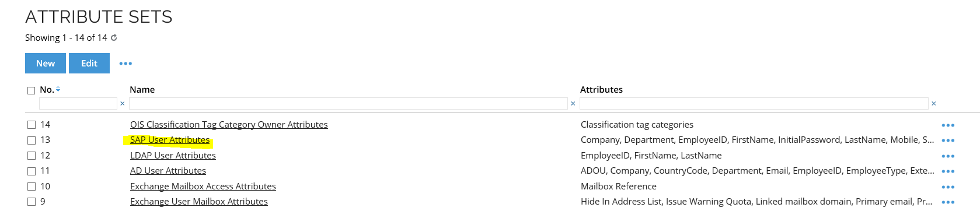Open row actions for LDAP User Attributes

(948, 156)
